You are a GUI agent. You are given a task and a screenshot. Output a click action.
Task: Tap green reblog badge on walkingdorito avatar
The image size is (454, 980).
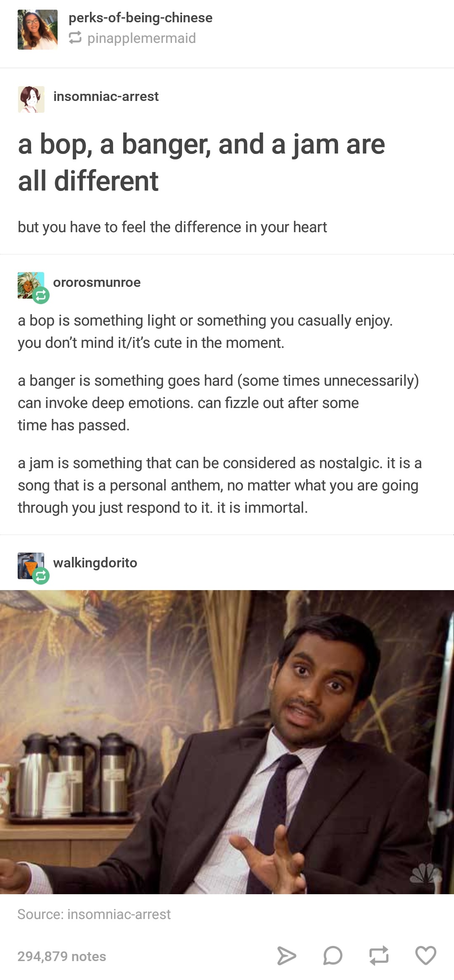tap(41, 576)
